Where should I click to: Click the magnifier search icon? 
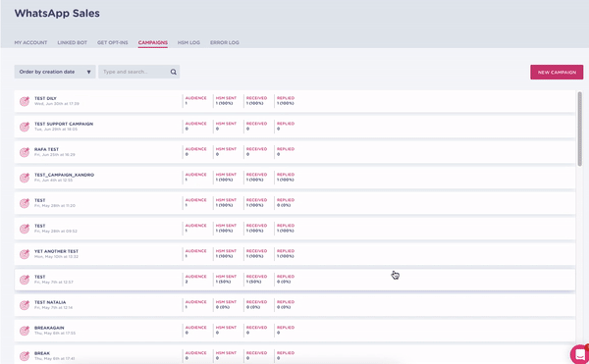[x=173, y=72]
